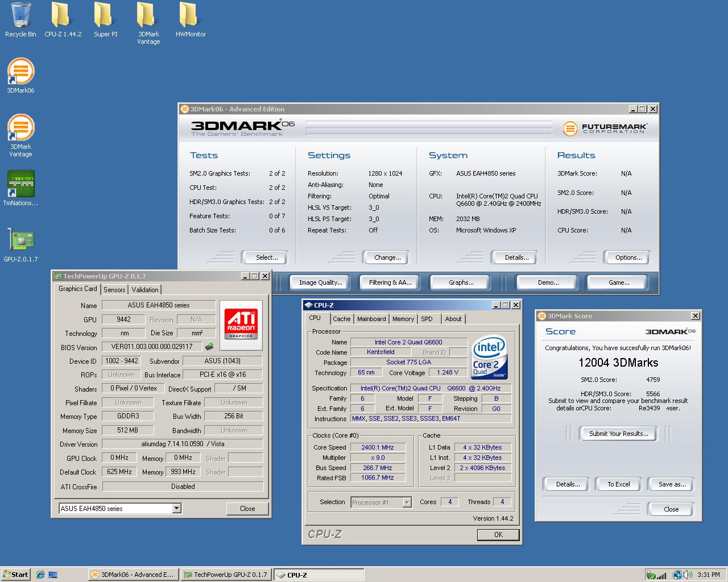Switch to the Memory tab in CPU-Z
Image resolution: width=728 pixels, height=582 pixels.
click(403, 319)
